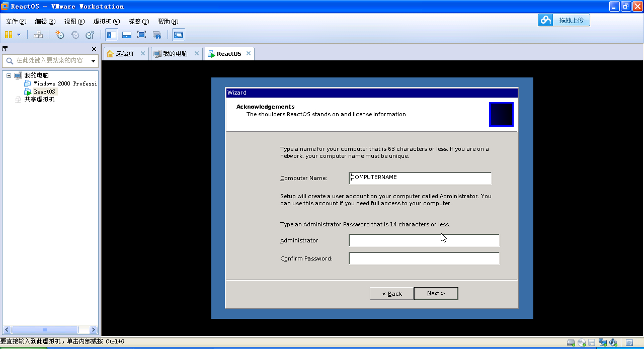Click the wizard header logo image
The height and width of the screenshot is (349, 644).
501,114
